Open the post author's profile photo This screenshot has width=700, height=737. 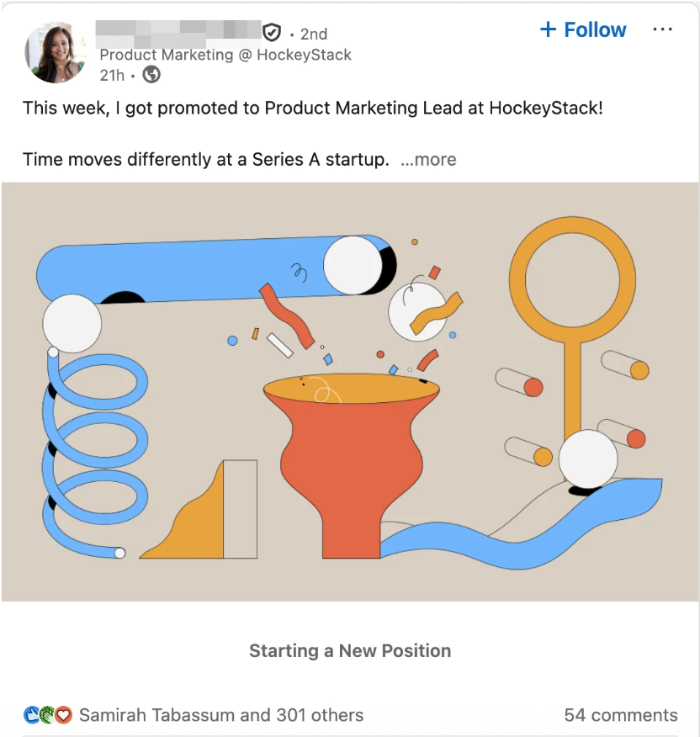pyautogui.click(x=56, y=53)
